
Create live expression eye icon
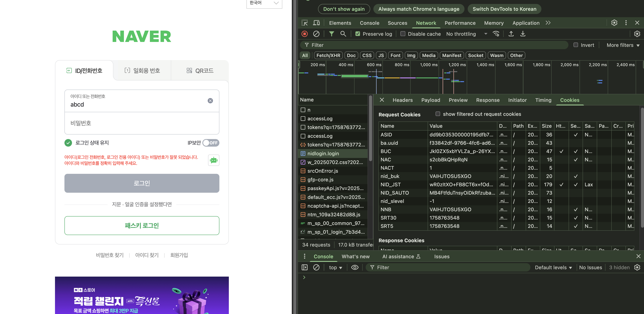click(355, 267)
